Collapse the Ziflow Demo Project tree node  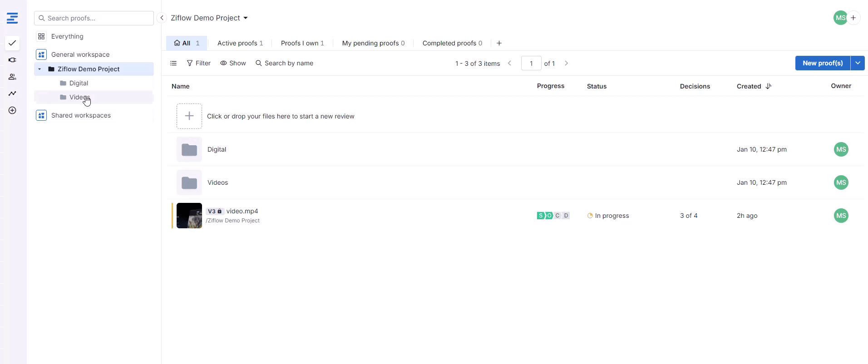coord(40,69)
